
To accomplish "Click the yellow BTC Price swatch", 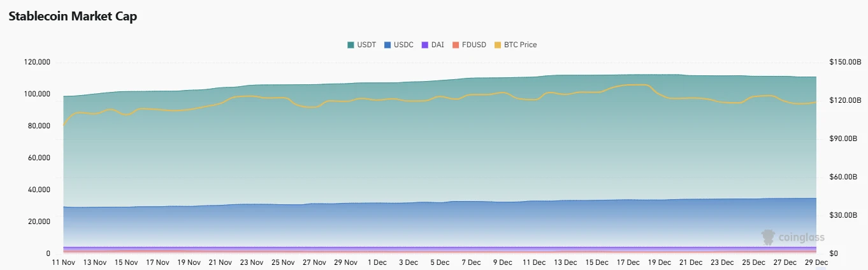I will 498,45.
